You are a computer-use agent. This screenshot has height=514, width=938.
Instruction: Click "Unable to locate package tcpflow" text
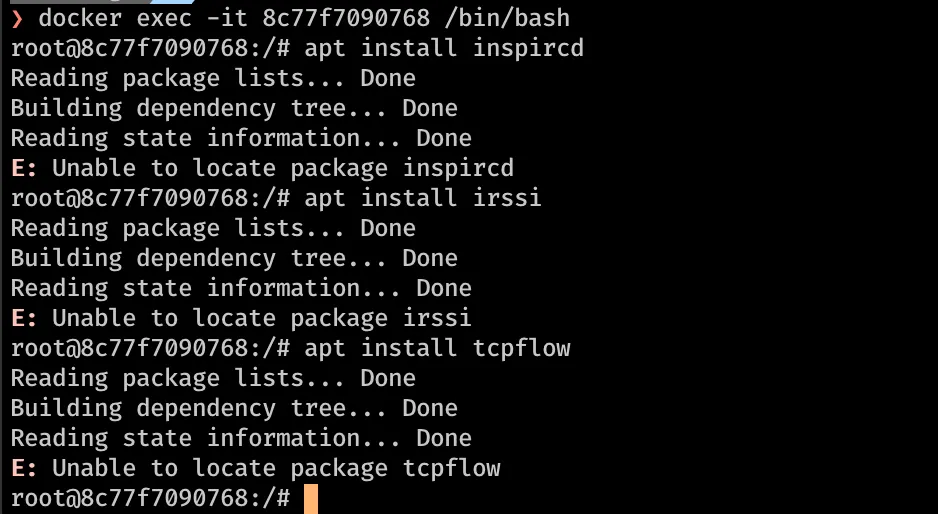point(276,468)
